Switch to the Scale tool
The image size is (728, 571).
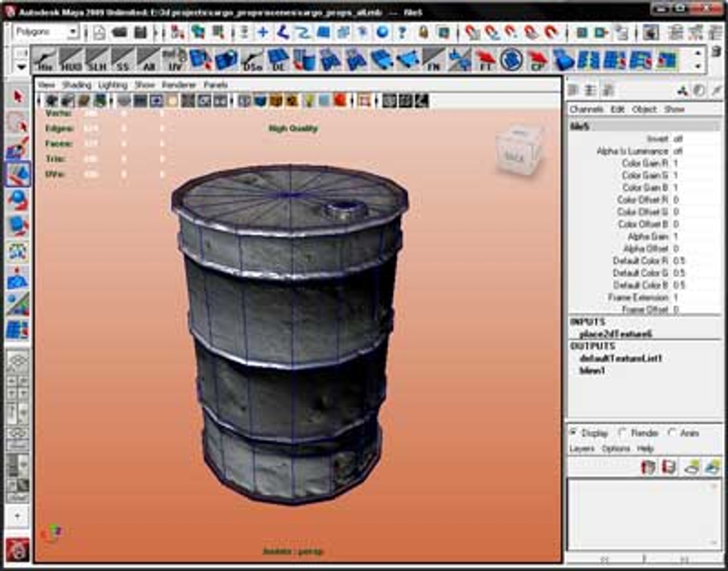point(18,225)
